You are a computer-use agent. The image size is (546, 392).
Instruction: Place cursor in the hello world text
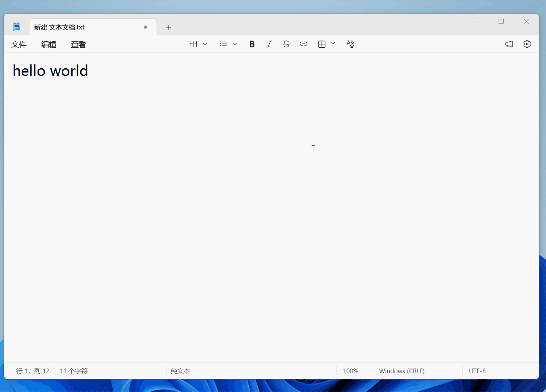50,70
